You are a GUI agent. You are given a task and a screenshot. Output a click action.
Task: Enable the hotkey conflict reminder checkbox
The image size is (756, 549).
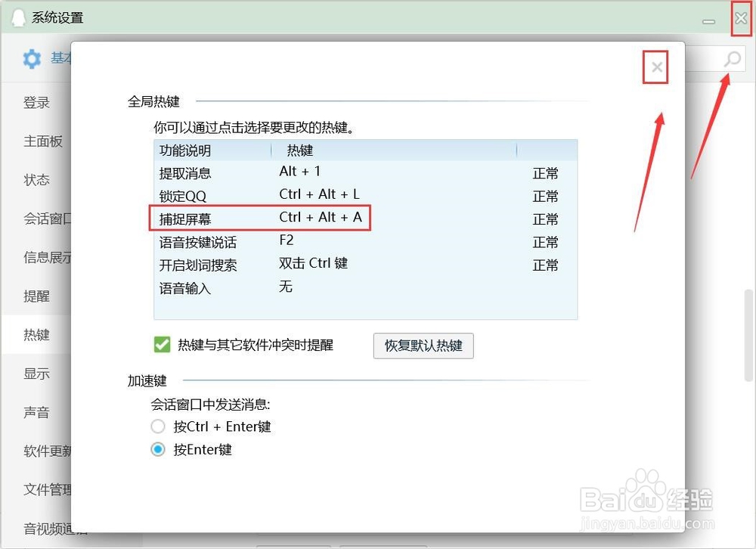pos(161,344)
